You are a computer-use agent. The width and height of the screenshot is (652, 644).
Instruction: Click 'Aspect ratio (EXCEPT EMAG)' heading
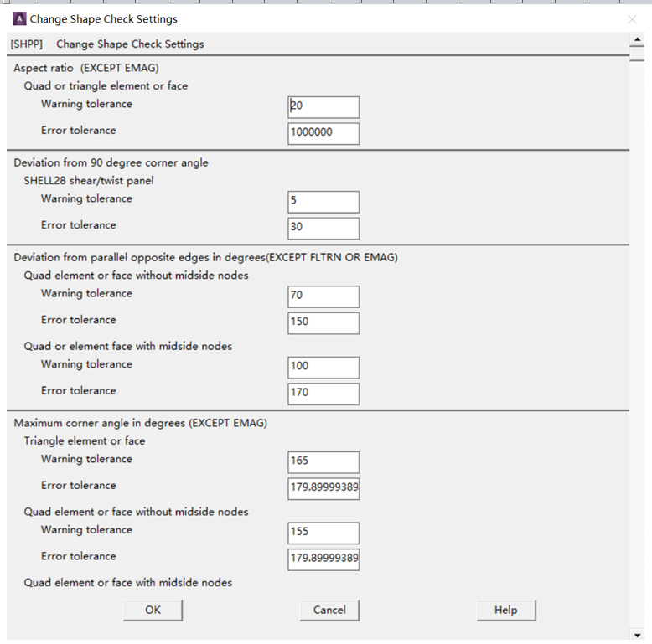click(86, 68)
